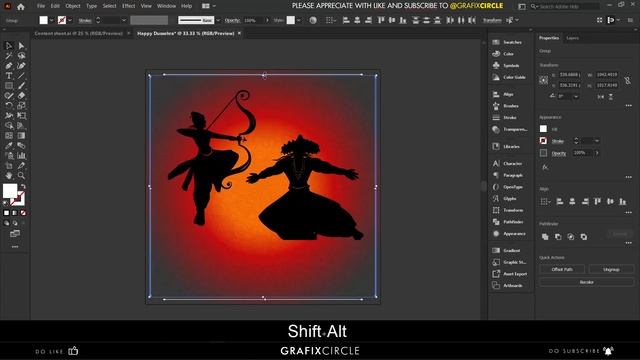Set paint mode to Gradient
Image resolution: width=640 pixels, height=360 pixels.
(x=15, y=213)
